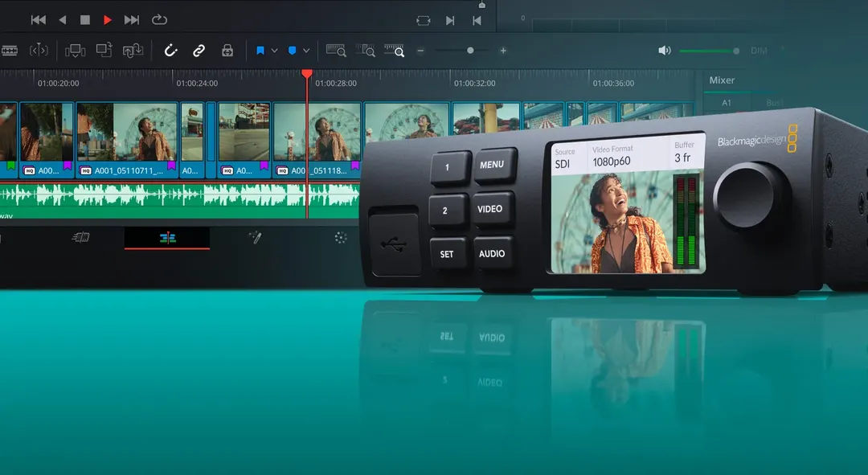Screen dimensions: 868x475
Task: Open the marker color dropdown arrow
Action: (x=306, y=51)
